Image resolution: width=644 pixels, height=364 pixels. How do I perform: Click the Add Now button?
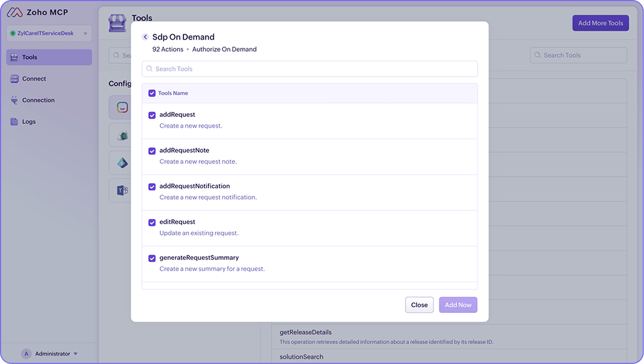click(458, 305)
